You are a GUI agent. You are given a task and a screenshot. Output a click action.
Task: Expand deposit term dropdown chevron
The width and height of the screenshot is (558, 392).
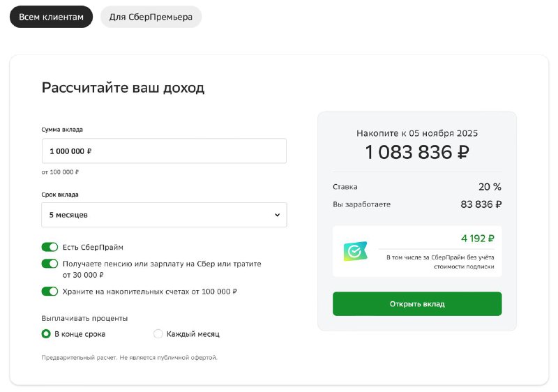click(x=277, y=215)
